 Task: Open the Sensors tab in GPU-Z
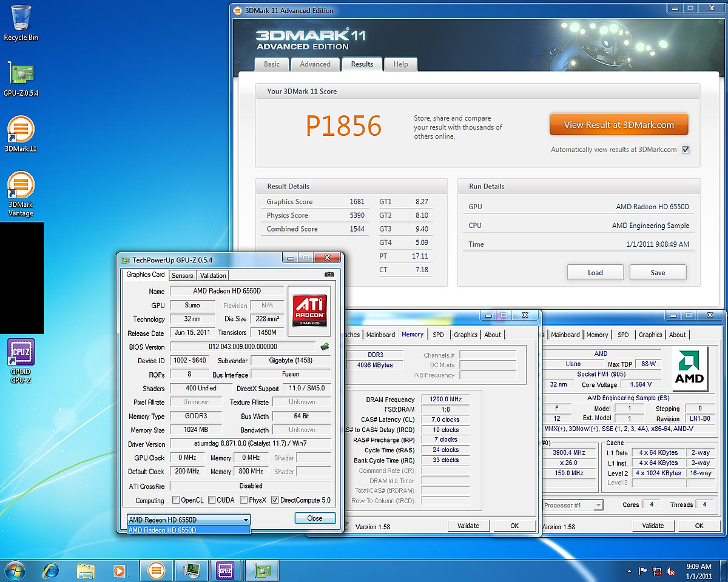coord(182,275)
